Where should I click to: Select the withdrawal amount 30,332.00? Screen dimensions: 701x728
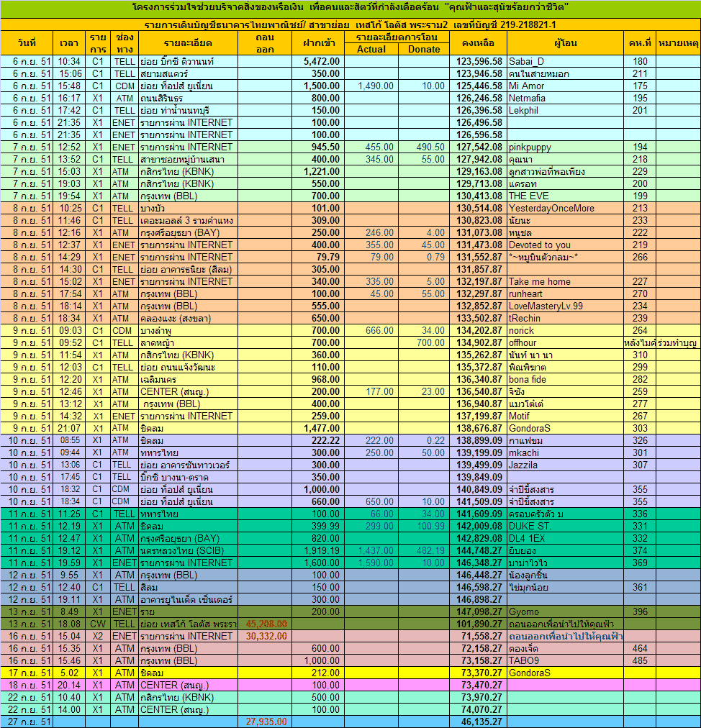266,636
